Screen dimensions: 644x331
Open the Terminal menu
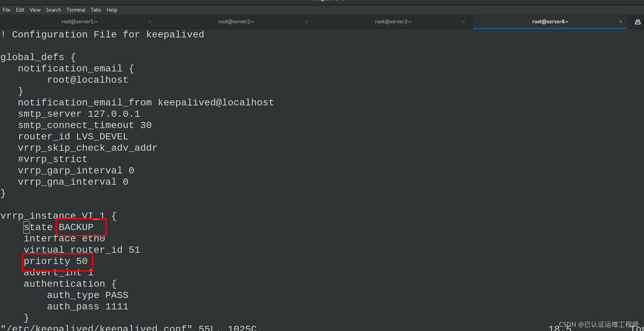76,10
